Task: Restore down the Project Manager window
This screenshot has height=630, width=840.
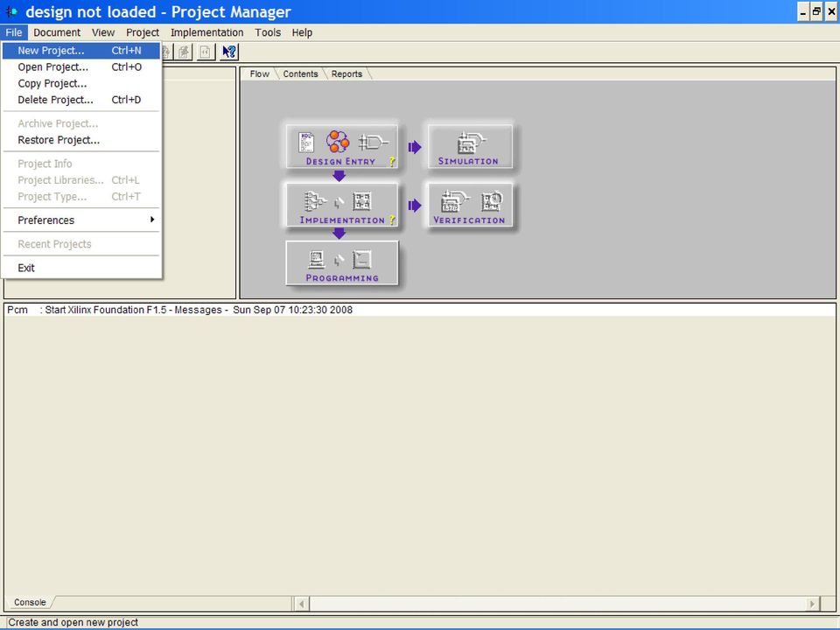Action: click(816, 11)
